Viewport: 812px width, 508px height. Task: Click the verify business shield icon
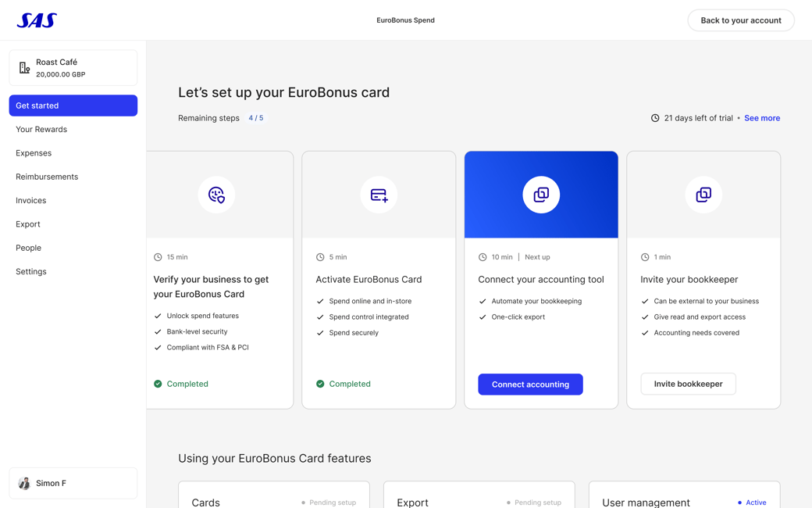[216, 195]
